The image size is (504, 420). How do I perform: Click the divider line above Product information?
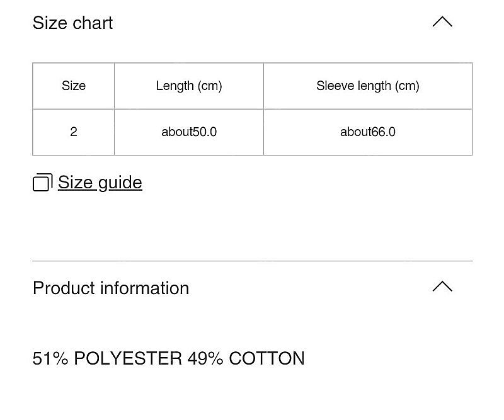[x=253, y=261]
